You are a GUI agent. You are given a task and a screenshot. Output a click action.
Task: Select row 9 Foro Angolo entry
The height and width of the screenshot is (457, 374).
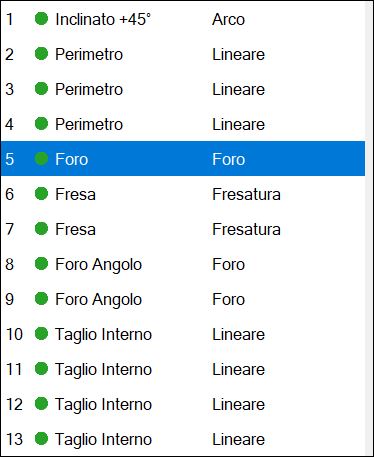coord(183,299)
